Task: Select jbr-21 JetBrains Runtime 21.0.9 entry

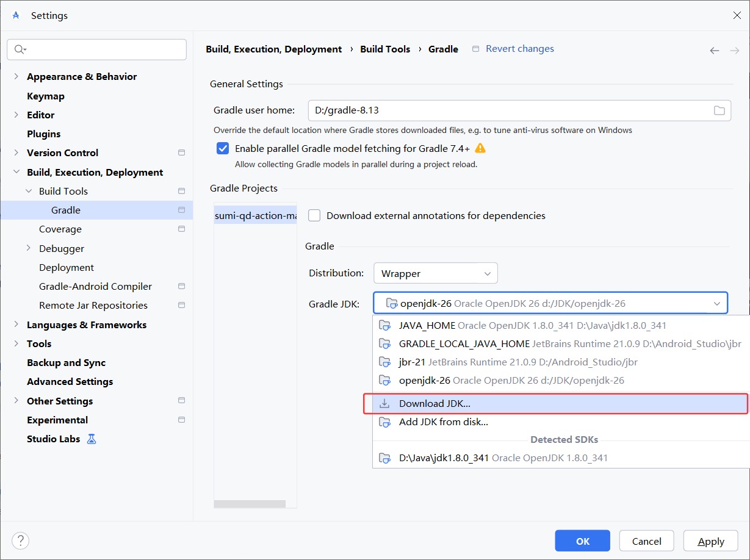Action: 561,362
